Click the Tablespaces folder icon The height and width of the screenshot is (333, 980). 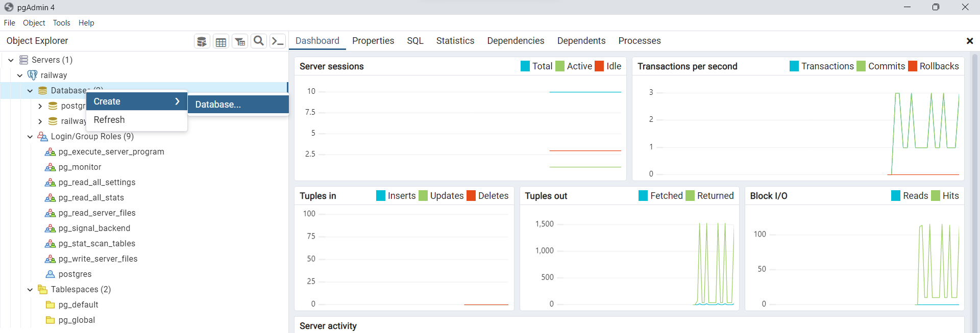pos(43,290)
